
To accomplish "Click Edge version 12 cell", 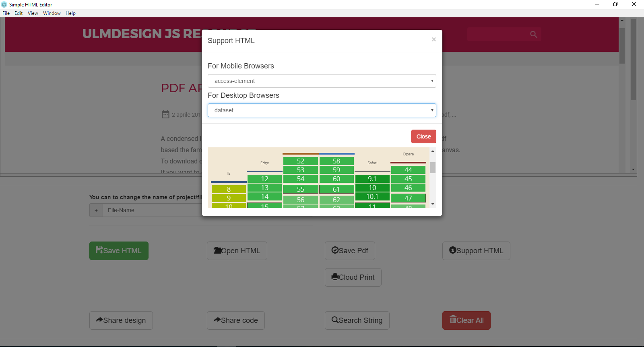I will click(x=264, y=179).
